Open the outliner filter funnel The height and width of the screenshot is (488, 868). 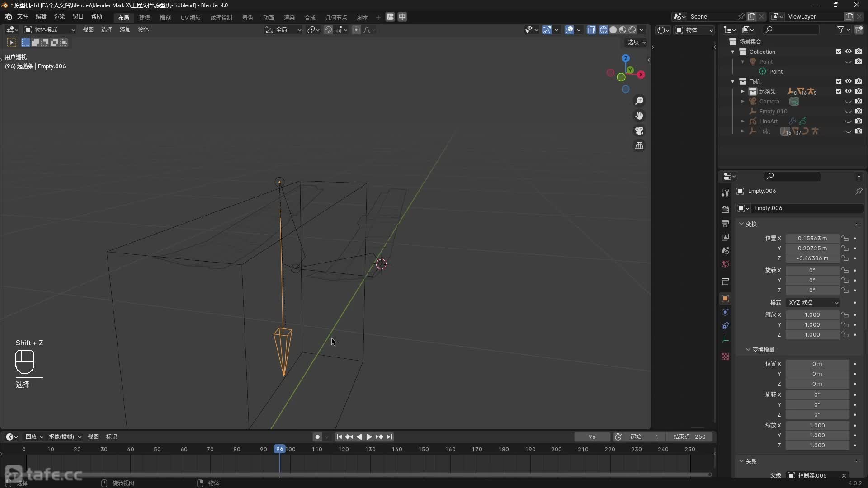840,30
